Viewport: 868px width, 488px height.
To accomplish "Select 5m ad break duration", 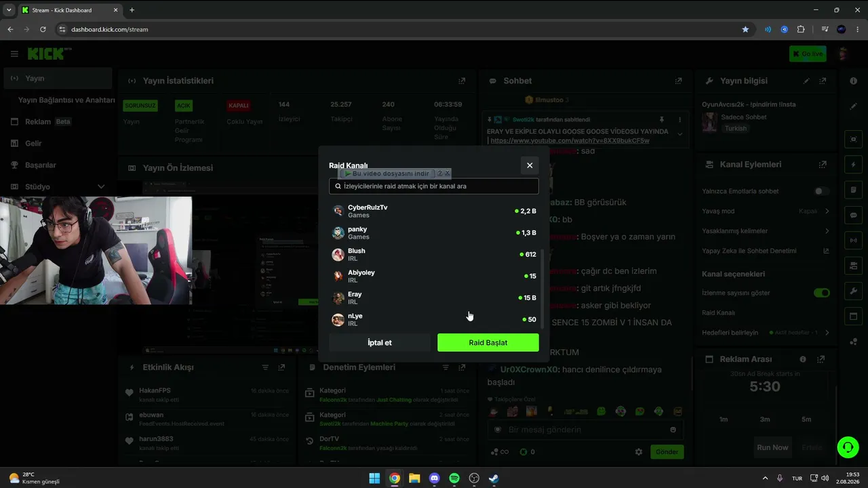I will pyautogui.click(x=806, y=420).
